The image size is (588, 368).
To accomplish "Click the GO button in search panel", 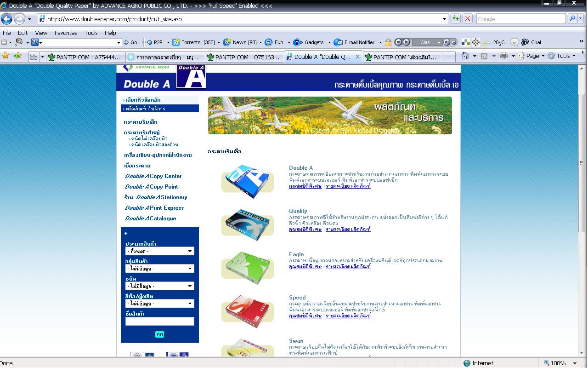I will [x=159, y=334].
